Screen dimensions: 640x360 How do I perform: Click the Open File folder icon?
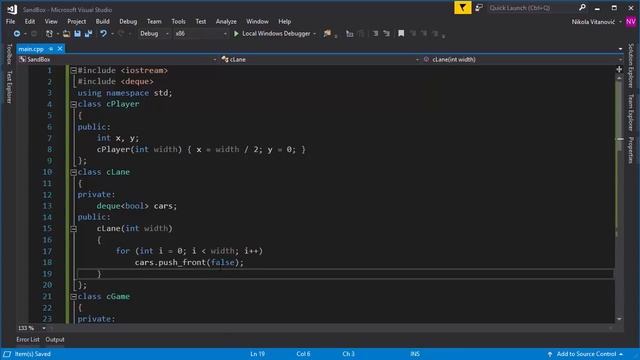coord(66,33)
